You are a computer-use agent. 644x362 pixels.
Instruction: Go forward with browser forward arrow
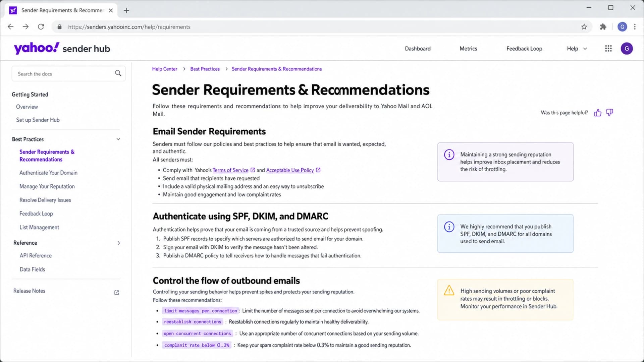(x=26, y=27)
